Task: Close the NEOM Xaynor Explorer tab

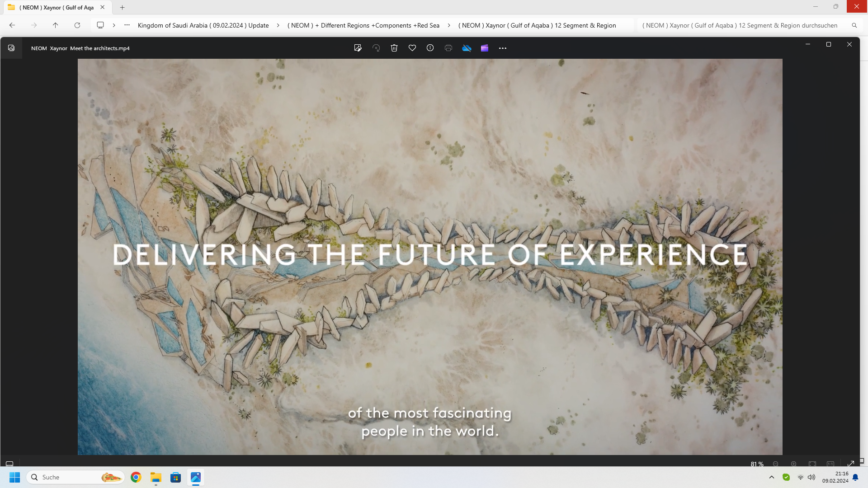Action: (x=103, y=7)
